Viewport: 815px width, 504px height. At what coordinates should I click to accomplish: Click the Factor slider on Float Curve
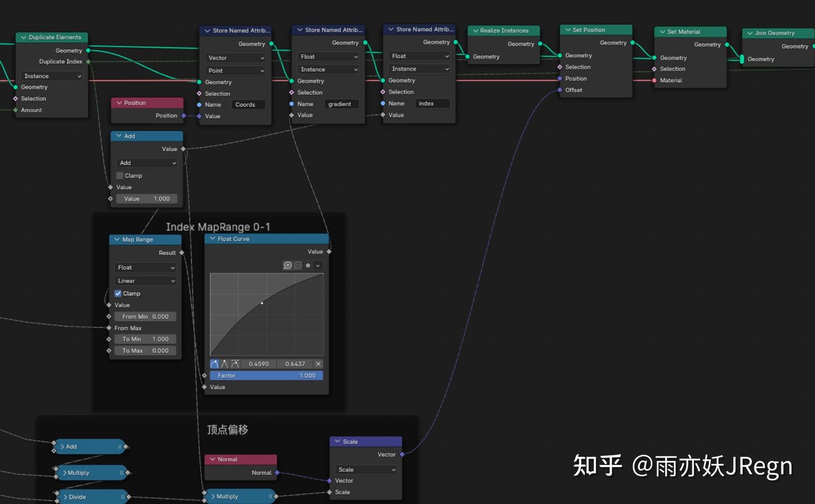[266, 375]
